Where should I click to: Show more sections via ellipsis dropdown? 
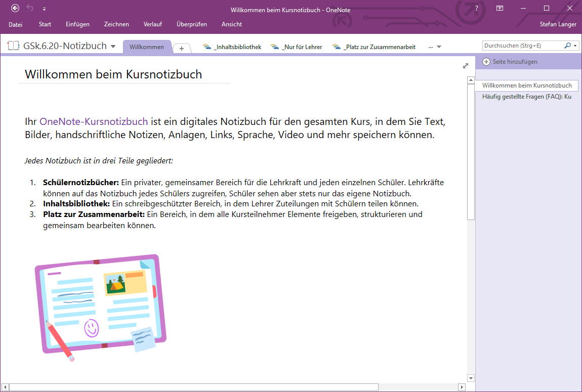435,47
